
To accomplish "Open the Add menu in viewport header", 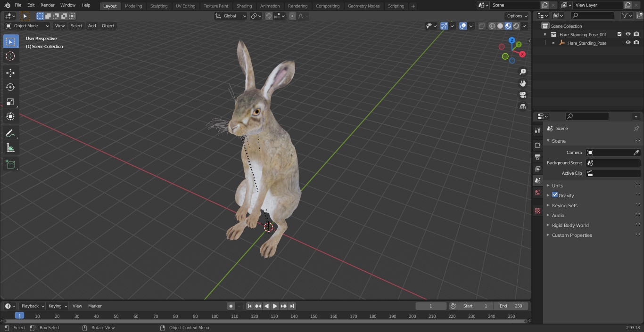I will (x=92, y=26).
